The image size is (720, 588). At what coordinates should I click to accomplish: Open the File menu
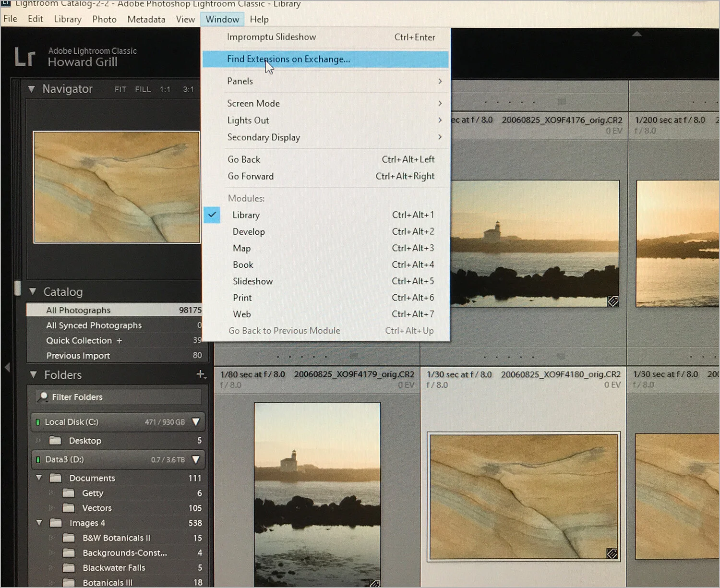point(10,19)
